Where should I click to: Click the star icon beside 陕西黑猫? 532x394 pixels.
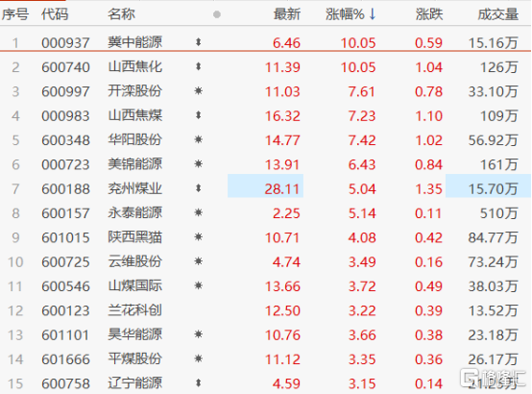[x=199, y=237]
